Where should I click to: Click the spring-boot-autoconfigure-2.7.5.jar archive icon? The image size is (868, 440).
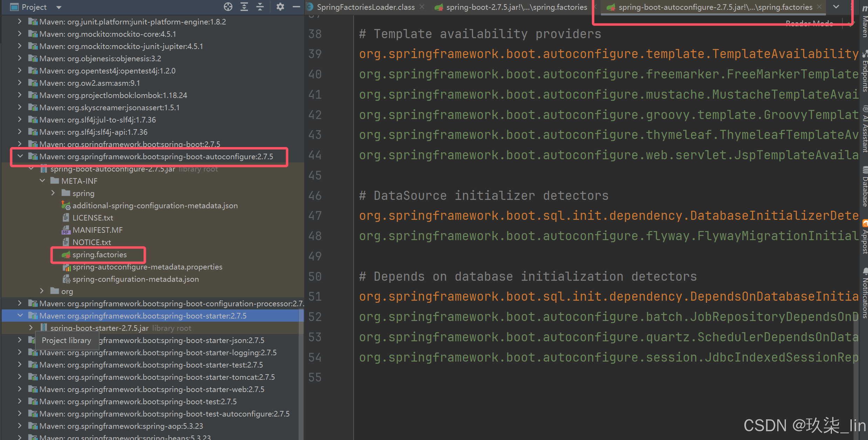tap(44, 169)
